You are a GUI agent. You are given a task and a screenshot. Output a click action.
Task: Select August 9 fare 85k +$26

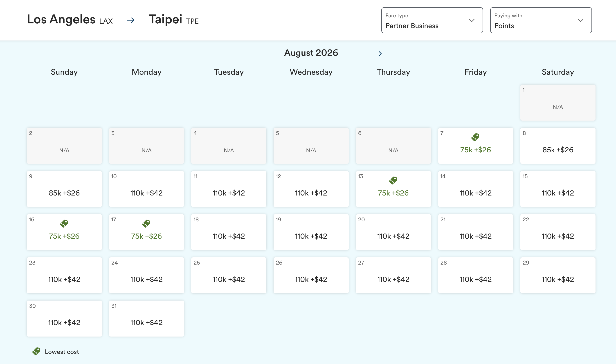[64, 189]
